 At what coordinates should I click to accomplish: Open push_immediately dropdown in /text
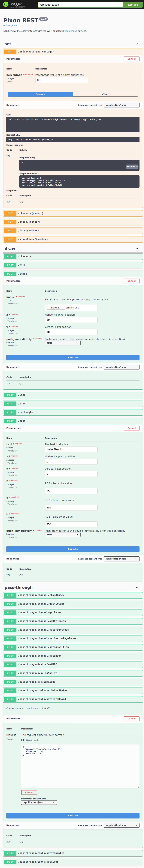63,534
